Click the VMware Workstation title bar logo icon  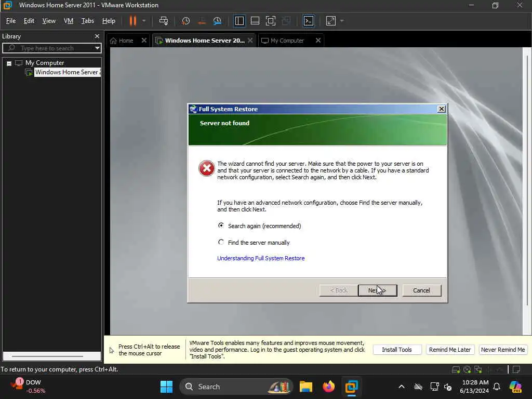click(x=7, y=5)
